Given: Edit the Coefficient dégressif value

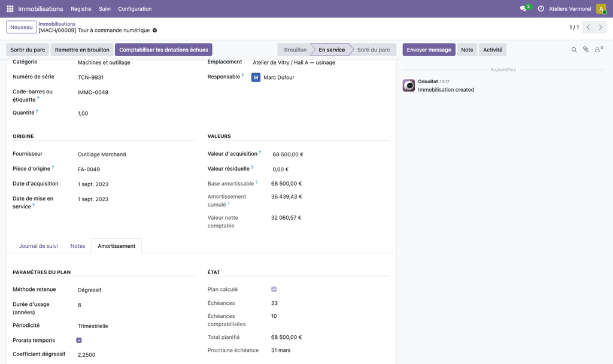Looking at the screenshot, I should tap(136, 354).
